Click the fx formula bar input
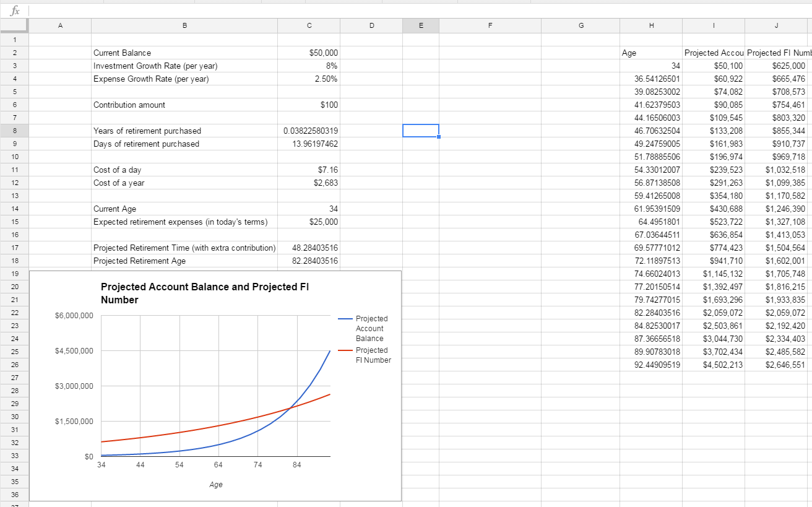The image size is (812, 507). click(420, 11)
